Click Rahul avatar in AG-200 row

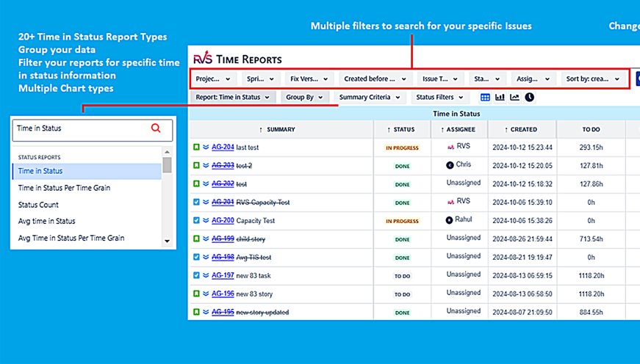pyautogui.click(x=449, y=220)
